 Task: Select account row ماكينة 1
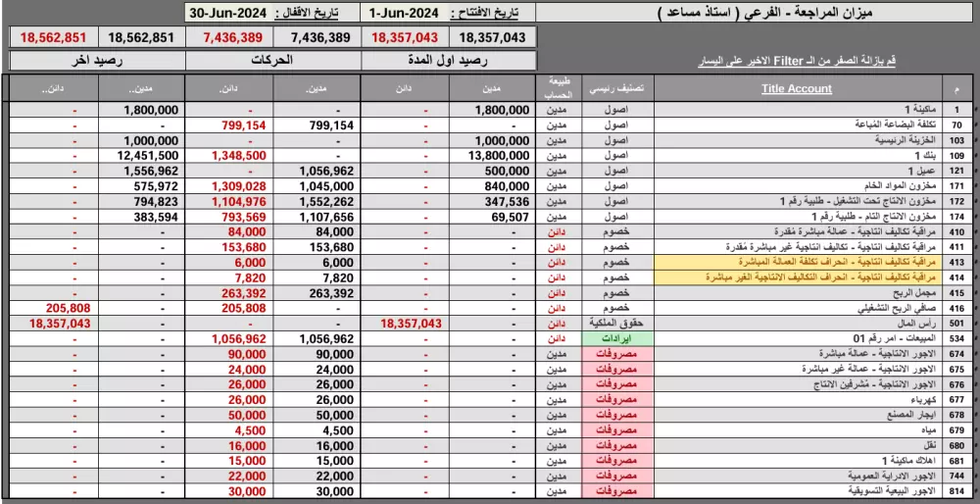tap(796, 110)
